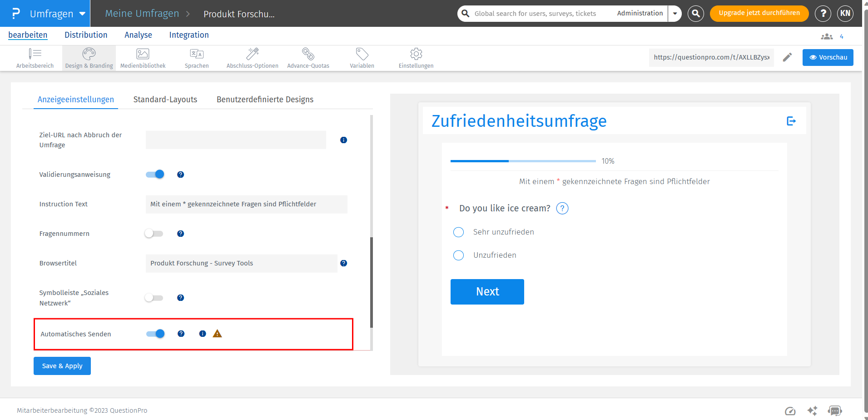Click the Ziel-URL nach Abbruch input field
This screenshot has width=868, height=420.
tap(236, 140)
